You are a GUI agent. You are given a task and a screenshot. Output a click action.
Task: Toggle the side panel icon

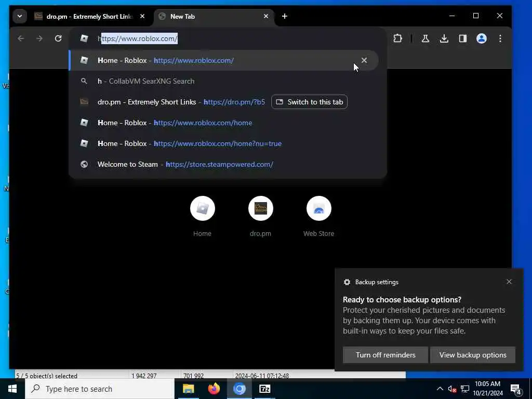coord(463,38)
